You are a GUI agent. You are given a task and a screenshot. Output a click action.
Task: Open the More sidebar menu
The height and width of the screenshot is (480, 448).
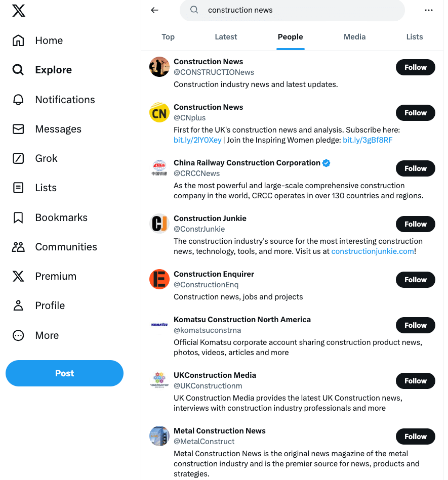pyautogui.click(x=46, y=335)
